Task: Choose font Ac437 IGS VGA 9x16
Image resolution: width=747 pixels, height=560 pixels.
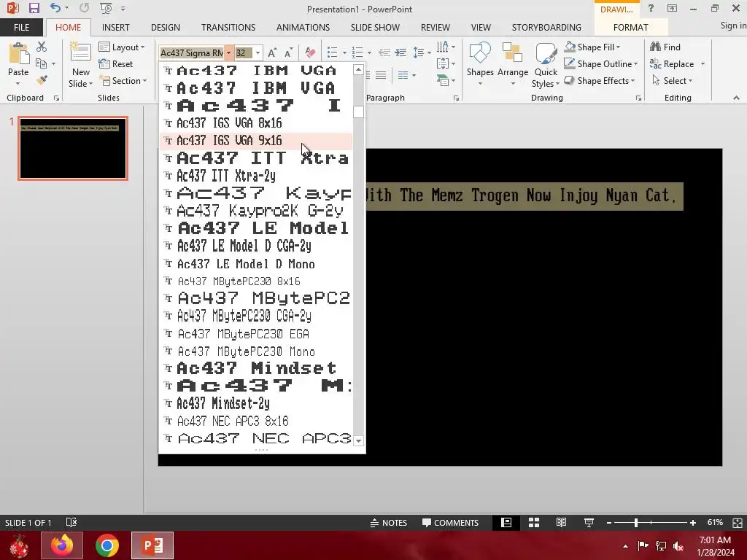Action: click(x=256, y=141)
